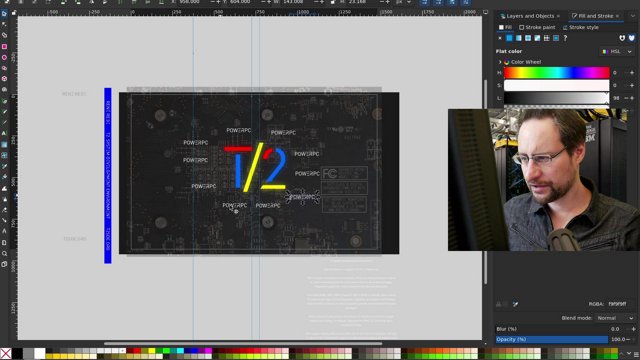Image resolution: width=640 pixels, height=360 pixels.
Task: Select the Ellipse tool
Action: tap(4, 58)
